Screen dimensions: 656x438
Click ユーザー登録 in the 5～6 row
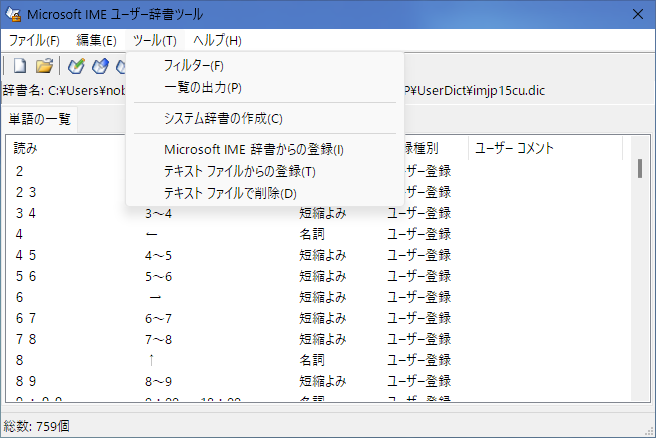[419, 276]
